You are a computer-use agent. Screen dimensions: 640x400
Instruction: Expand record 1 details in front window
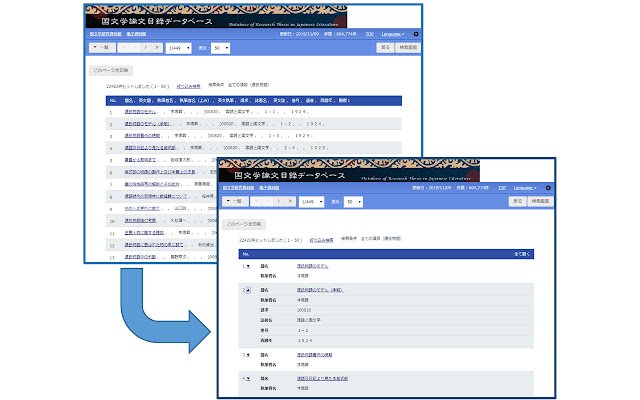coord(248,267)
